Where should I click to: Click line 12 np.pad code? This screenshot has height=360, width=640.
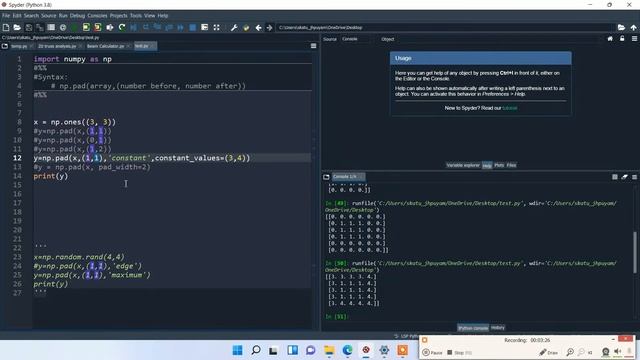pos(142,158)
